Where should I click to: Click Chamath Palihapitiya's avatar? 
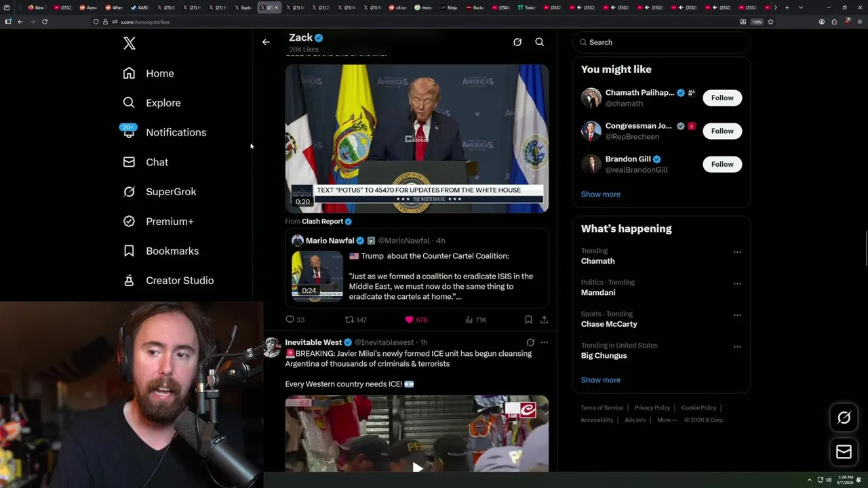tap(591, 98)
